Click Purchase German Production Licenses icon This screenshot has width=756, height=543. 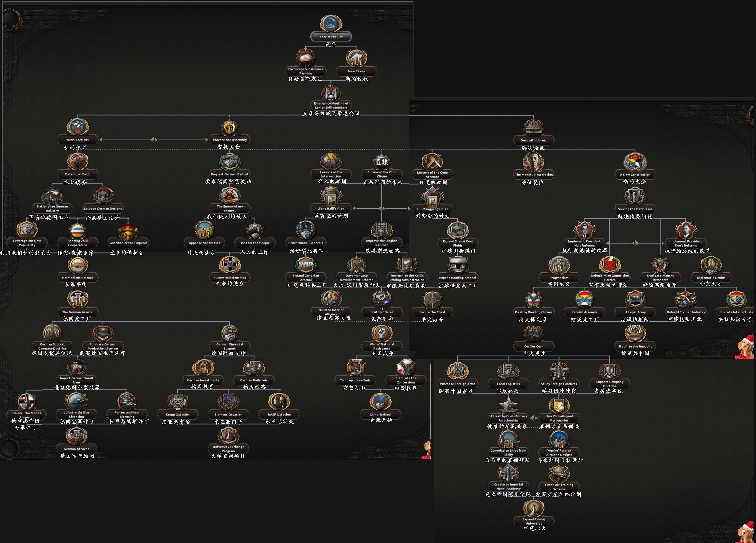(x=103, y=333)
